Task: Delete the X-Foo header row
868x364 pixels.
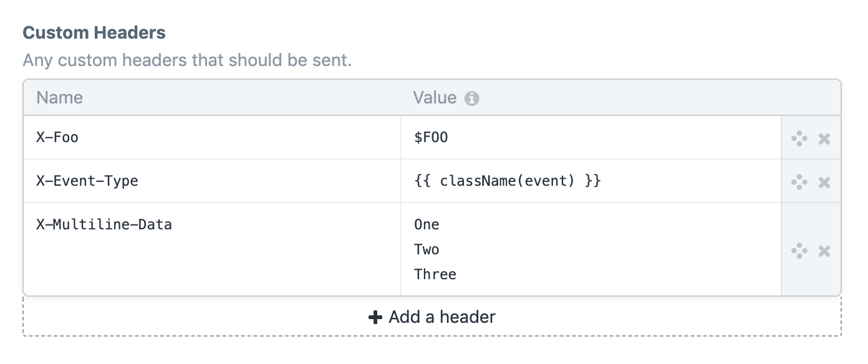Action: 824,138
